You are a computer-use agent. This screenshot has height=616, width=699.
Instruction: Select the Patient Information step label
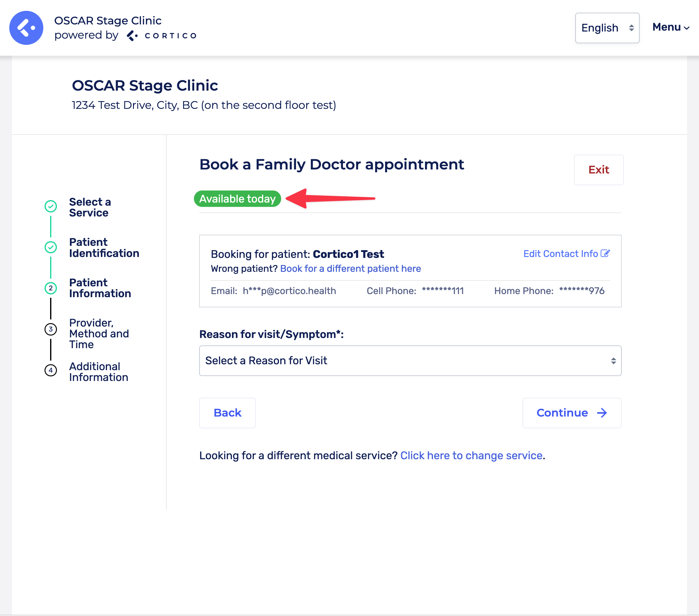coord(100,288)
